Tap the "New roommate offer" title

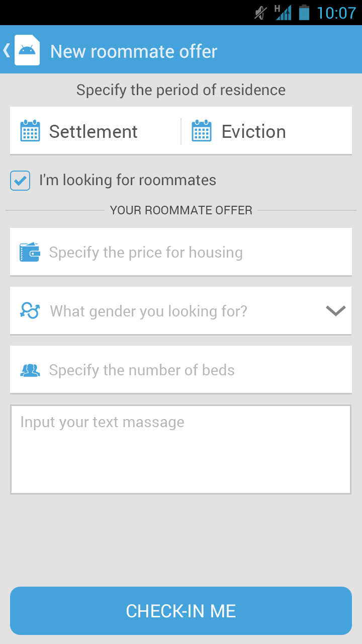coord(134,51)
